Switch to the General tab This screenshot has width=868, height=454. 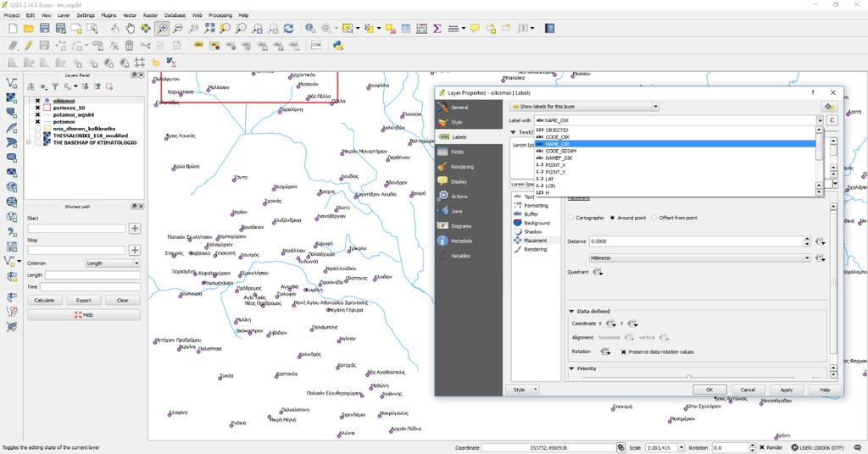click(x=470, y=108)
